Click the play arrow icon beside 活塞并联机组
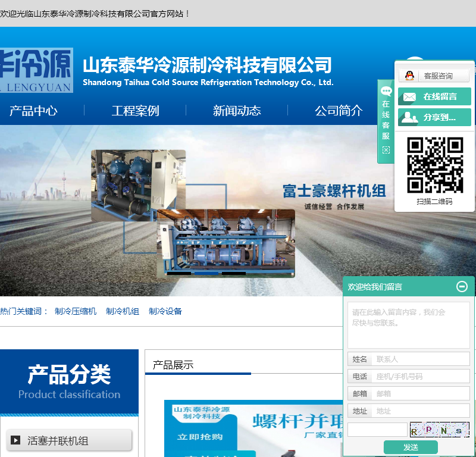 click(15, 440)
